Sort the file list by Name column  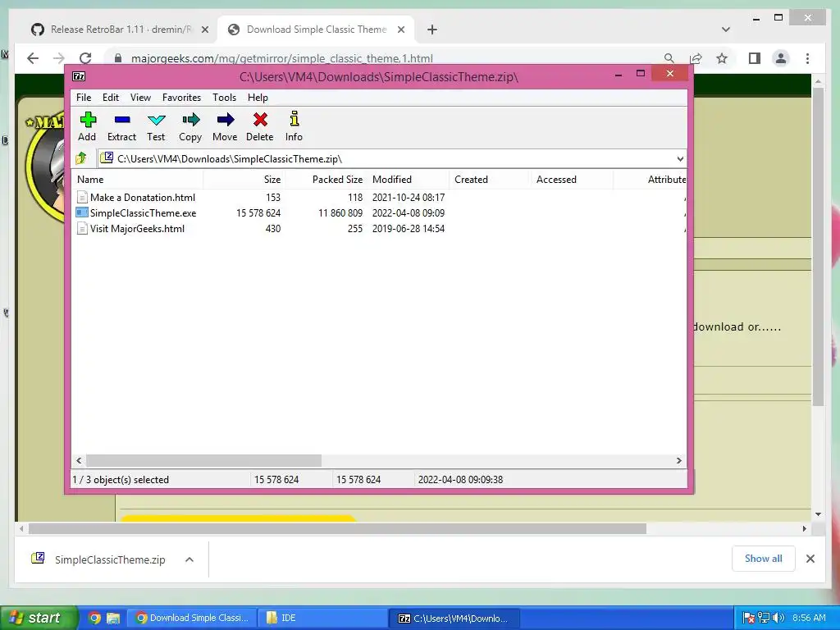coord(138,180)
